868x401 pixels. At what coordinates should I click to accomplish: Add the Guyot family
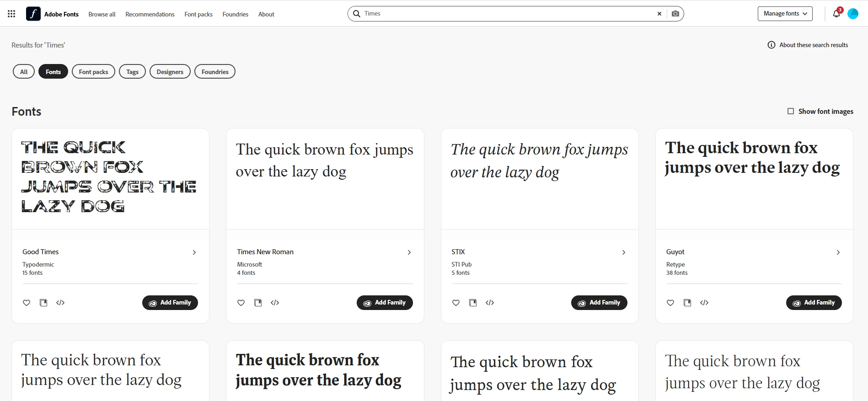(814, 303)
